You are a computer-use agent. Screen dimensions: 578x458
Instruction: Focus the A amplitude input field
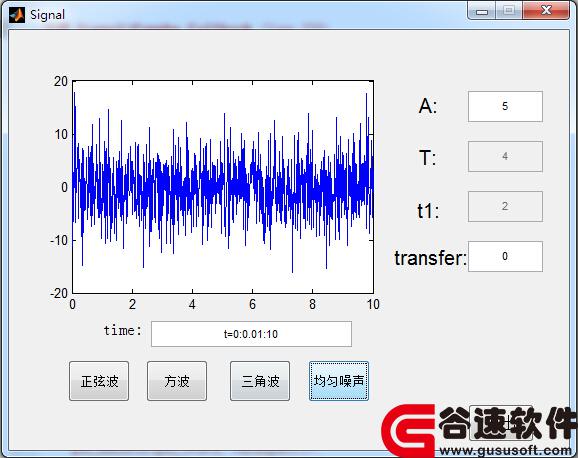click(x=505, y=106)
